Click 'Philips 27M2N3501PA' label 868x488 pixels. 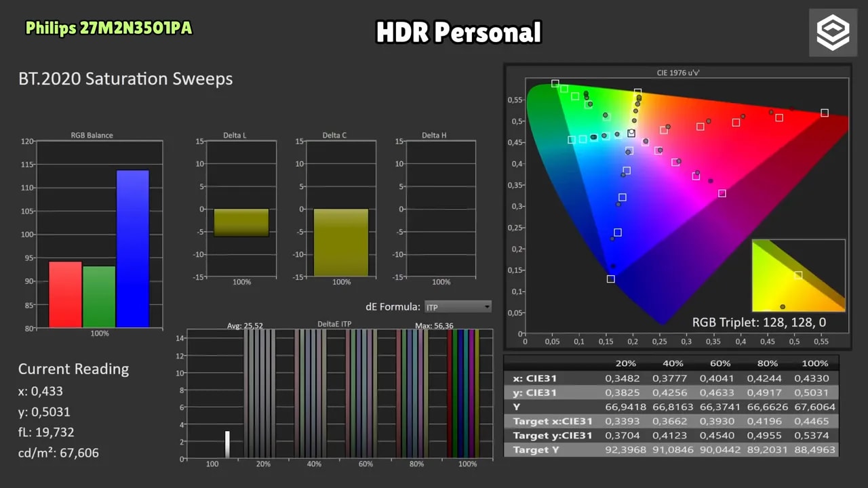(109, 28)
